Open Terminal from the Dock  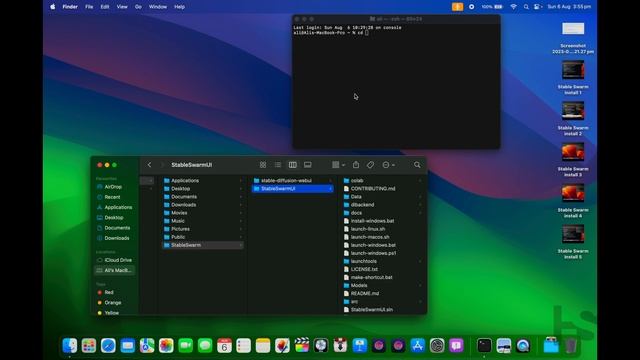[484, 346]
